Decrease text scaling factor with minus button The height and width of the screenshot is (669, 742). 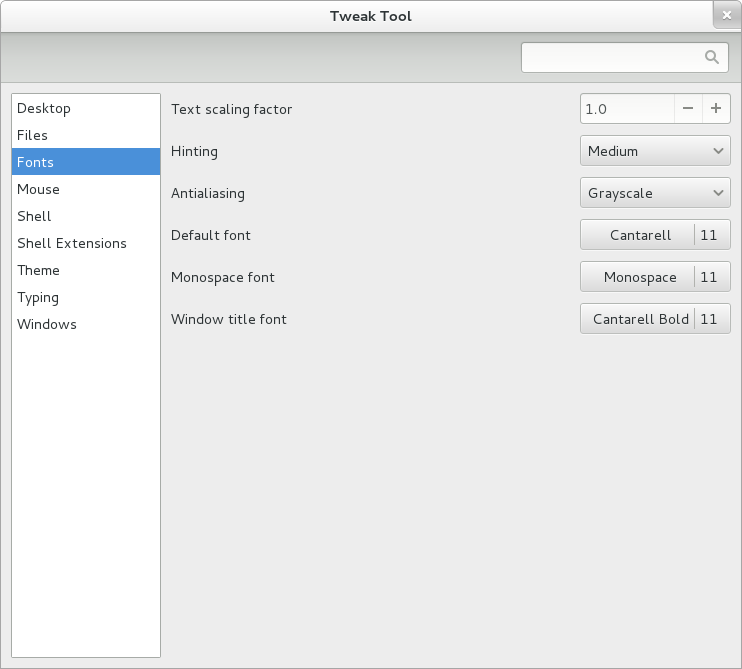click(687, 109)
